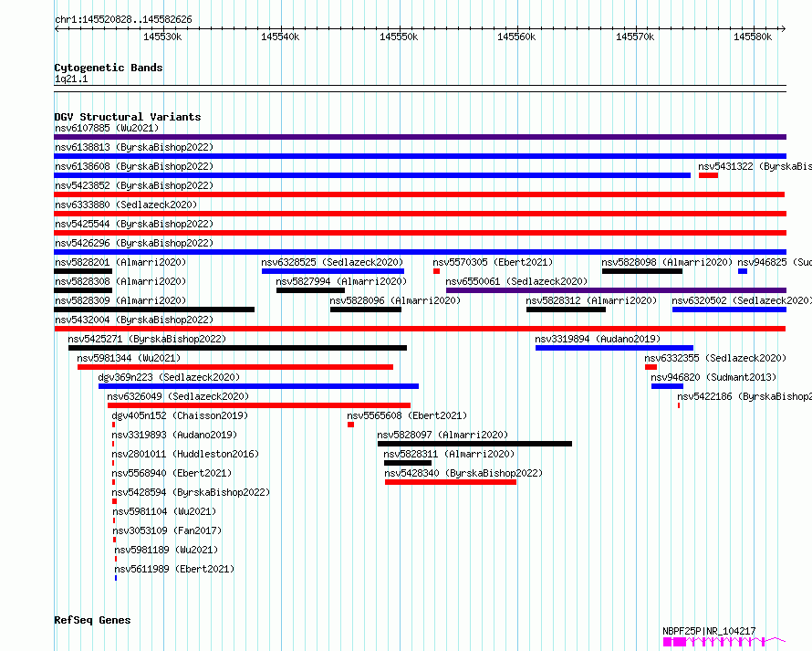The height and width of the screenshot is (651, 812).
Task: Select the Cytogenetic Bands track title
Action: [109, 68]
